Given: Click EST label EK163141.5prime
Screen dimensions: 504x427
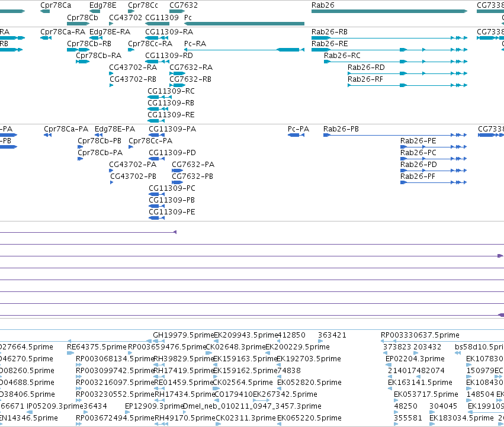Looking at the screenshot, I should pyautogui.click(x=420, y=383).
